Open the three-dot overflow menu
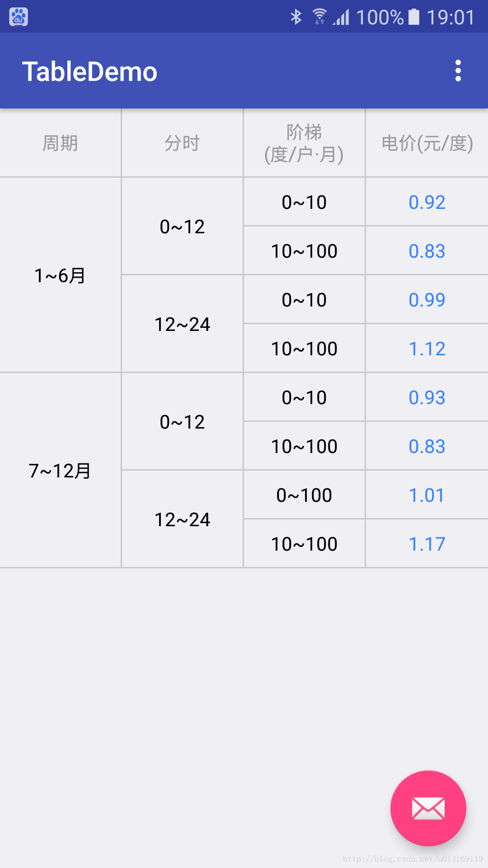The height and width of the screenshot is (868, 488). tap(458, 71)
